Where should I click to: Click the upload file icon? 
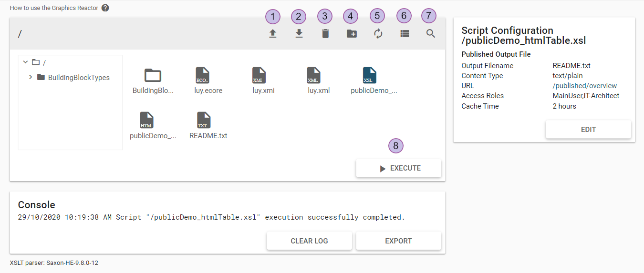(x=273, y=34)
